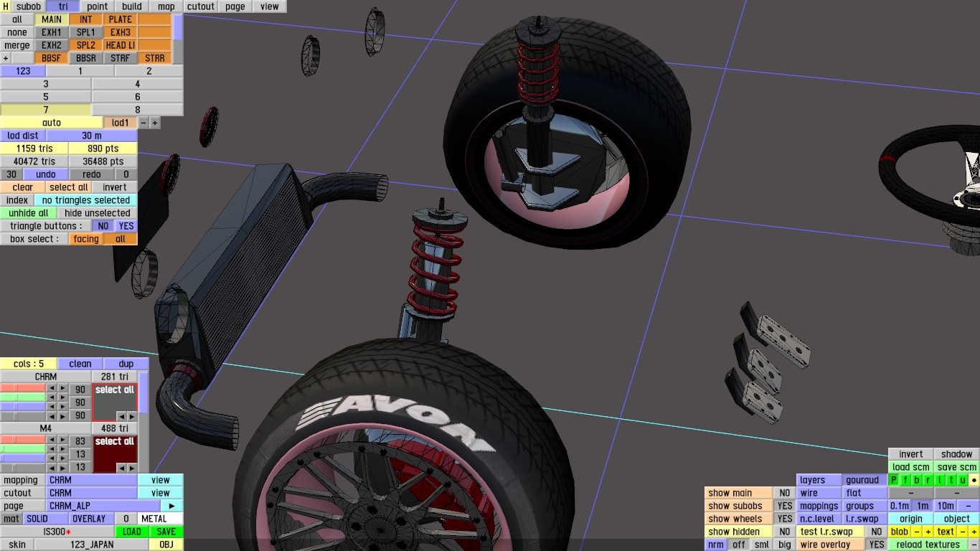980x551 pixels.
Task: Switch to the f front view
Action: tap(905, 480)
